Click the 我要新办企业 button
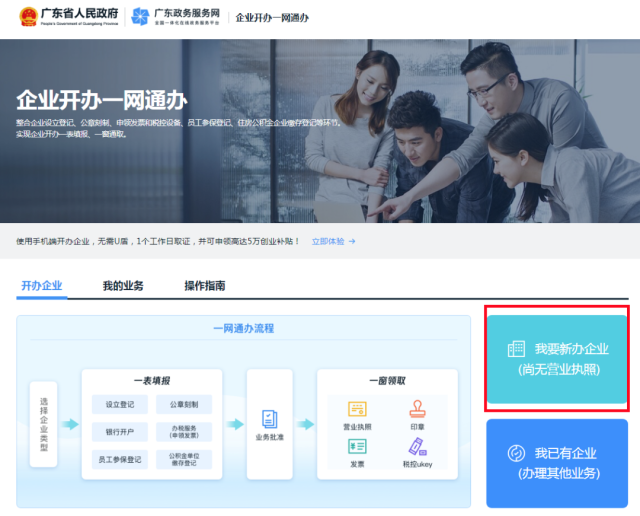The width and height of the screenshot is (640, 516). coord(557,359)
